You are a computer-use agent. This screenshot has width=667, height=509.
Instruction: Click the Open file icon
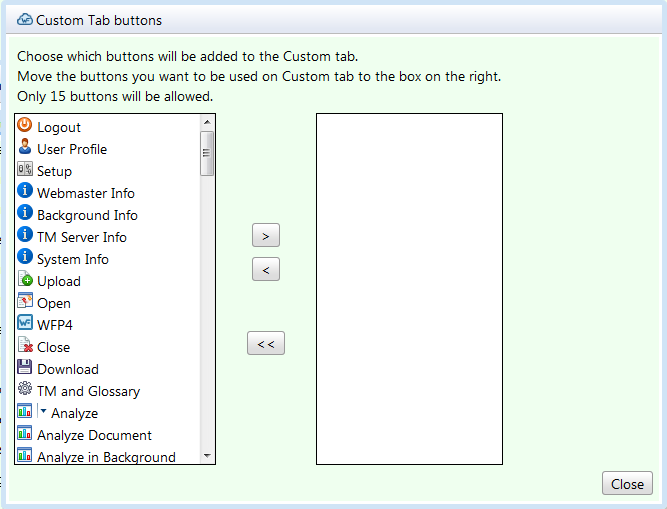[25, 302]
